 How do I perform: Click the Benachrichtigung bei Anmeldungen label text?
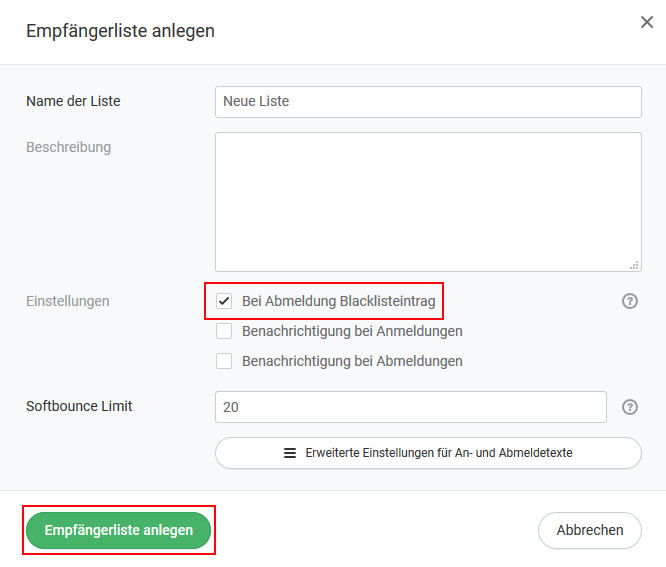(352, 331)
